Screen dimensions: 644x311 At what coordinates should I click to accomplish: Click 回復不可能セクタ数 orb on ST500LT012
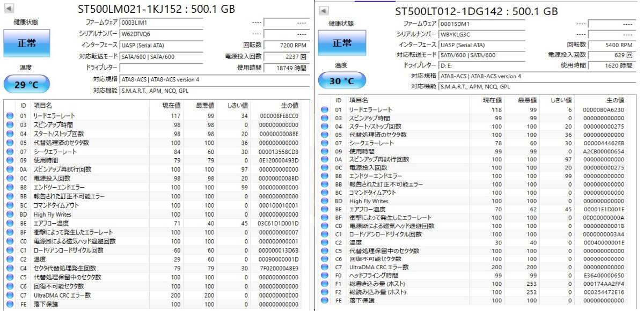(324, 259)
